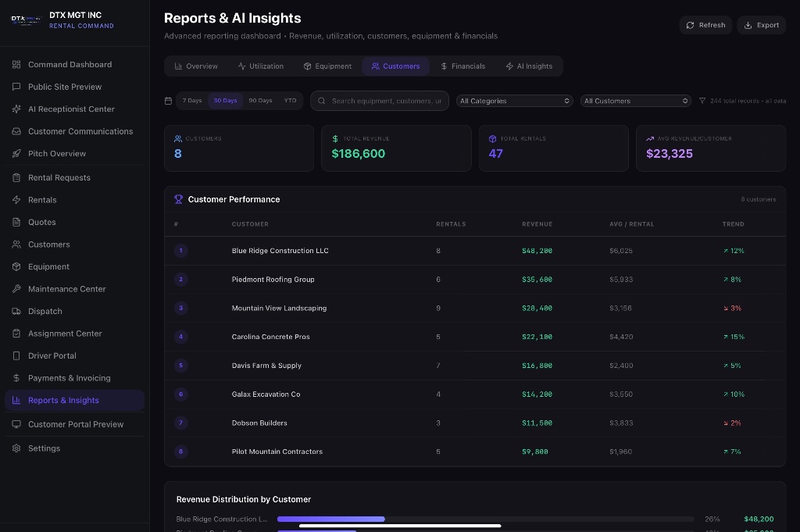Click the filter funnel icon

(702, 101)
